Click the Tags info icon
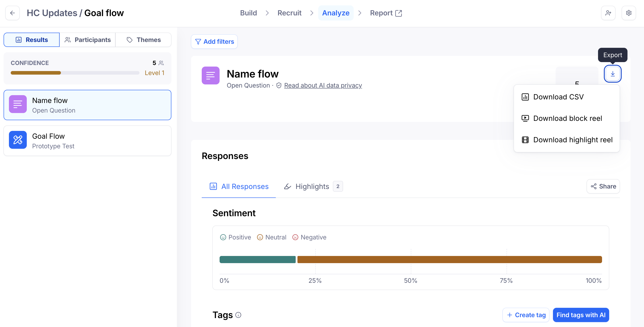The image size is (644, 327). click(238, 315)
